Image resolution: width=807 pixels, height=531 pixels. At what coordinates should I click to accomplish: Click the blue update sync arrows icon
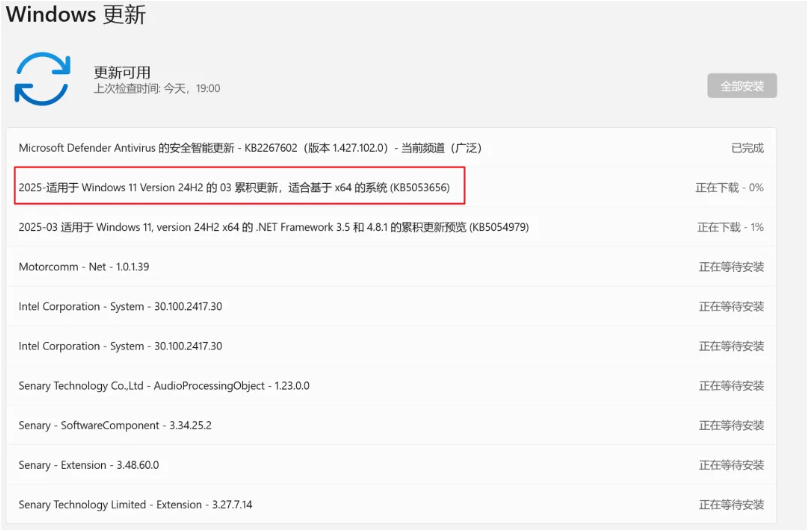[x=42, y=79]
